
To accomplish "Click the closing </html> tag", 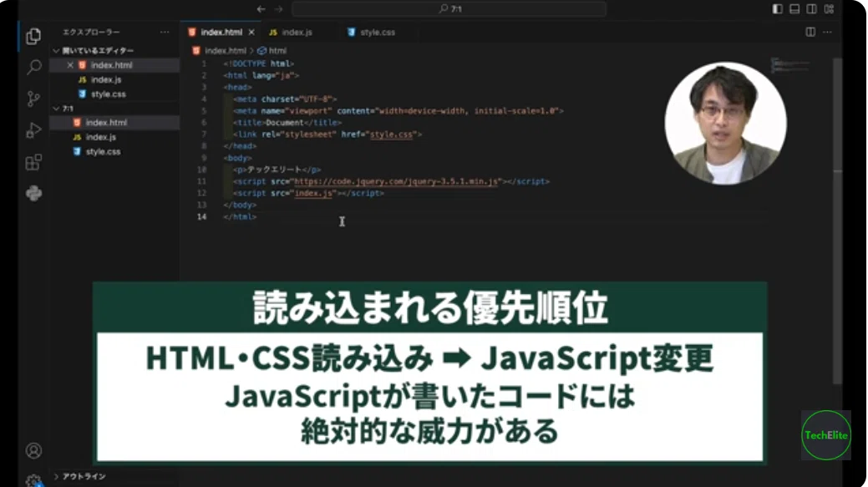I will click(x=240, y=217).
